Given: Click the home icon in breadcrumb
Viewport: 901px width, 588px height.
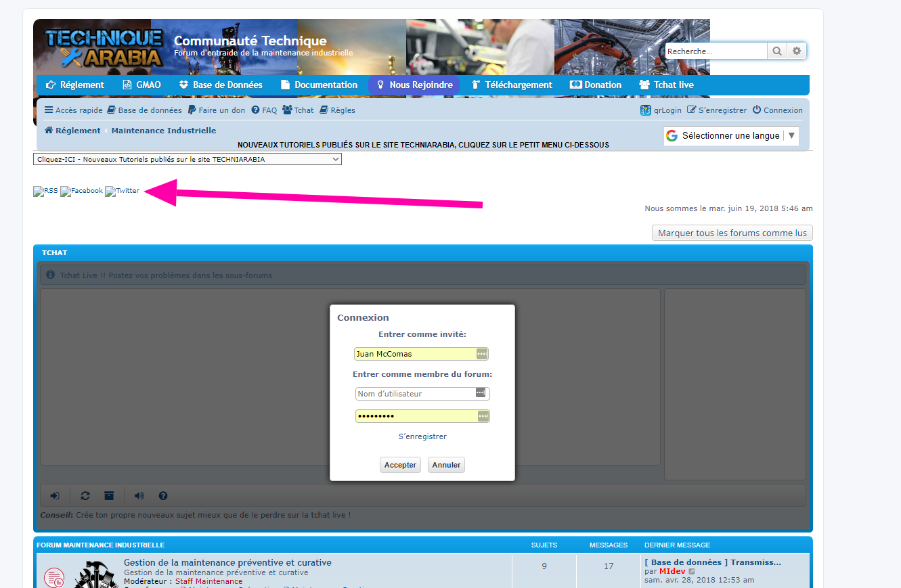Looking at the screenshot, I should point(49,131).
